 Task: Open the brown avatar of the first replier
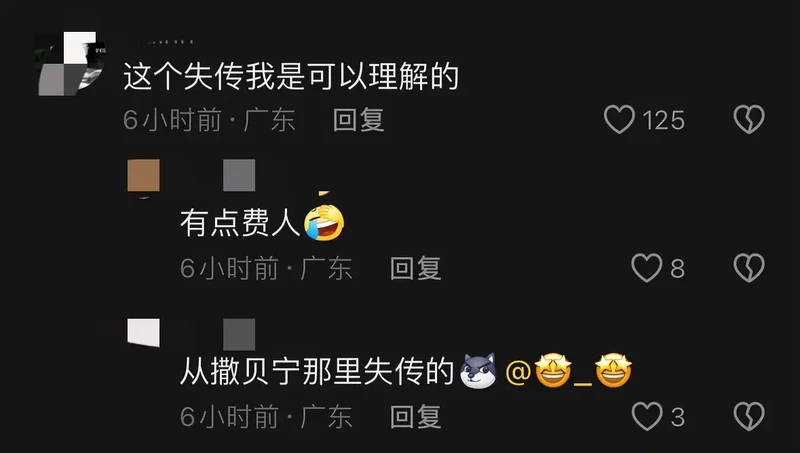coord(143,176)
